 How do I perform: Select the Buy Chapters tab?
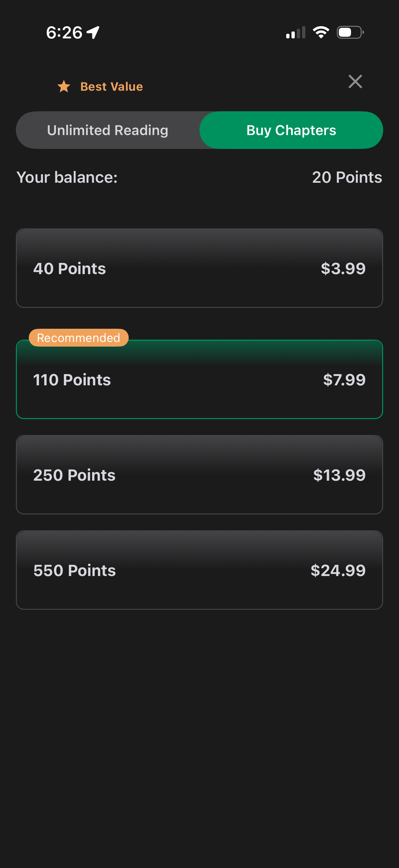pyautogui.click(x=291, y=130)
